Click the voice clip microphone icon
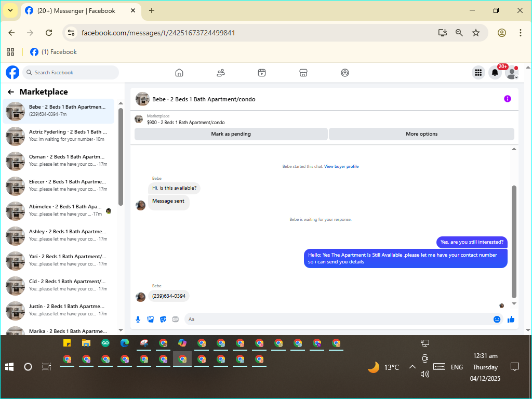Viewport: 532px width, 399px height. [138, 320]
